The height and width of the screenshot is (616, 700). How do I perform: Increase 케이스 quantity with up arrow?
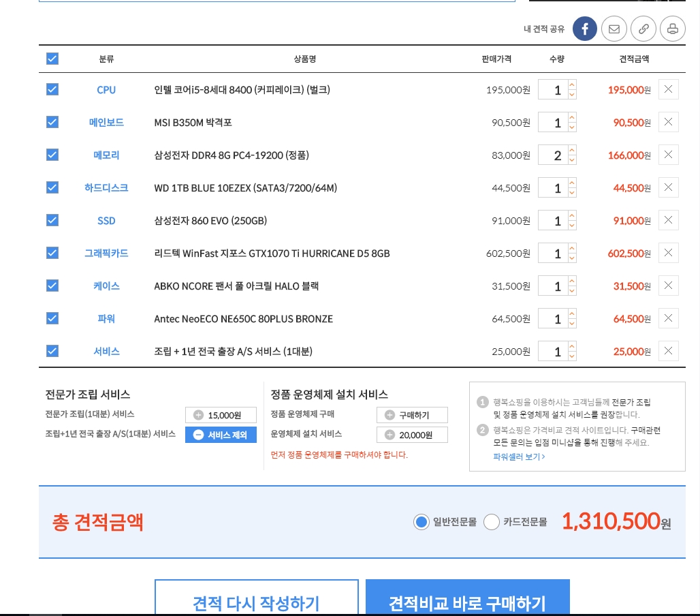(x=572, y=281)
